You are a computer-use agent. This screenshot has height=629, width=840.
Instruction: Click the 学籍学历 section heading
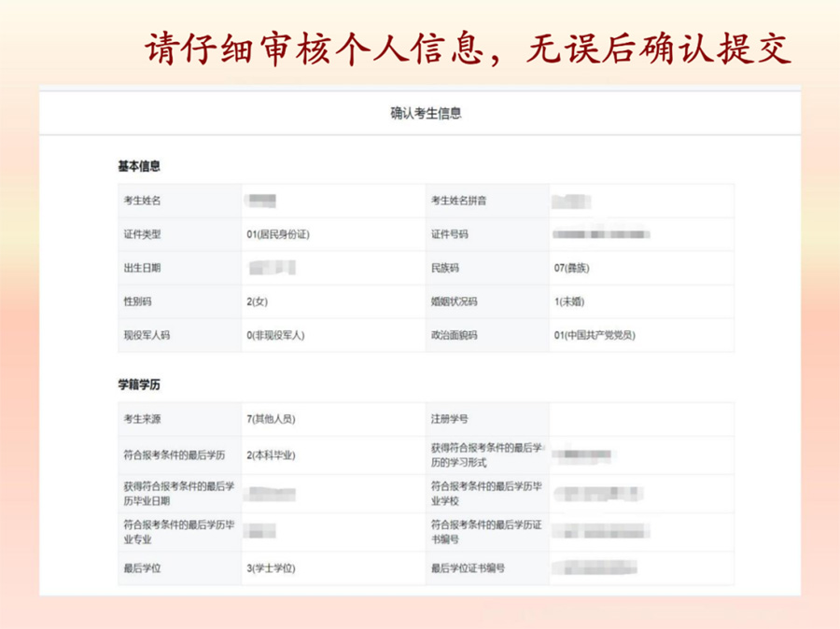coord(139,384)
